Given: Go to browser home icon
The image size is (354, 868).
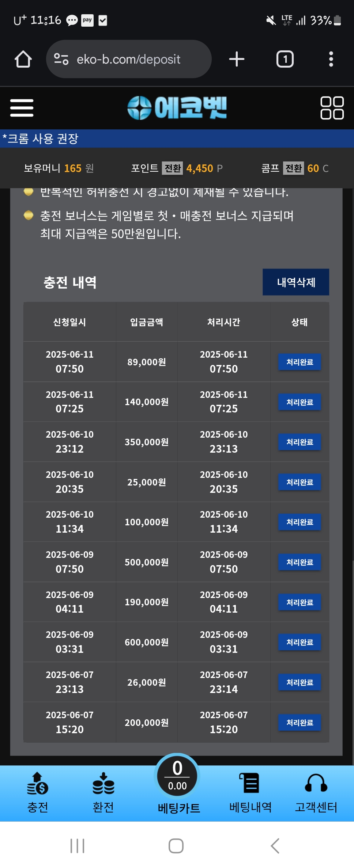Looking at the screenshot, I should [23, 59].
